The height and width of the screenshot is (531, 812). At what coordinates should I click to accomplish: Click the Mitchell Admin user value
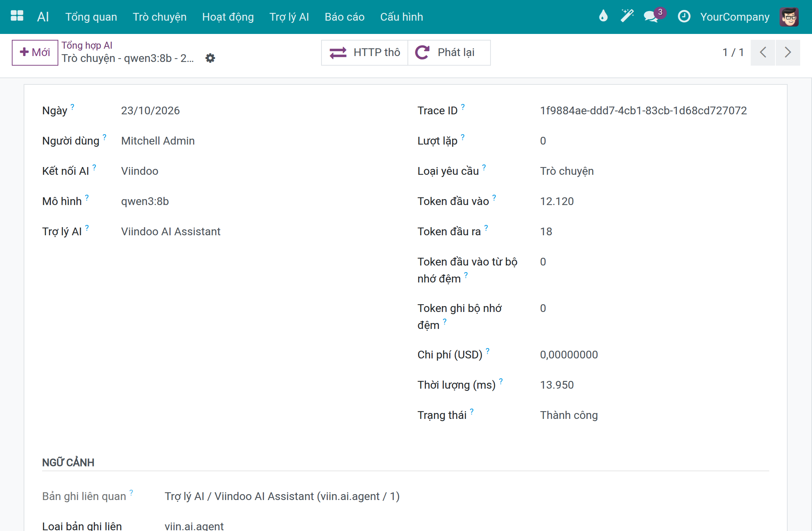pyautogui.click(x=158, y=140)
